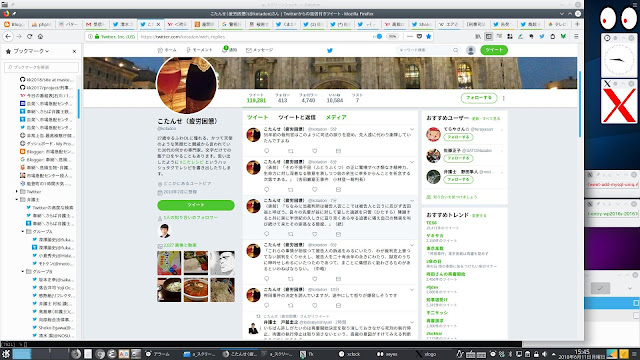Click the Twitter bird logo in page header
The image size is (640, 360).
coord(330,50)
